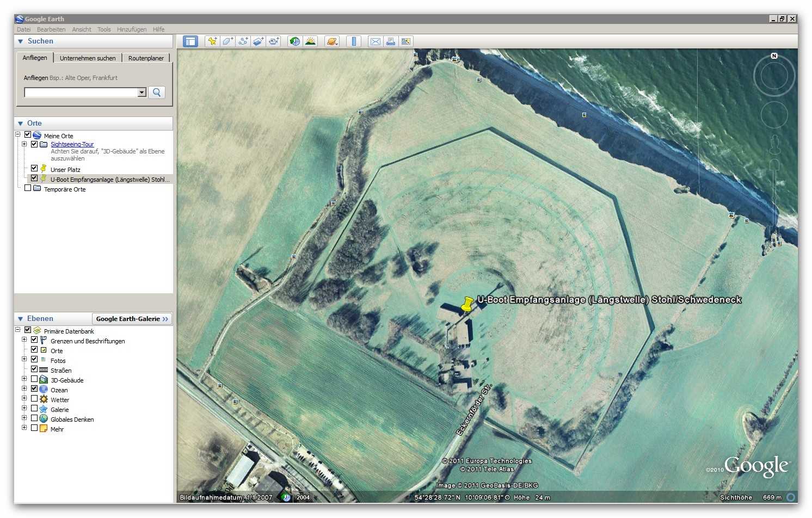The image size is (812, 518).
Task: Open the historical imagery clock tool
Action: click(x=294, y=41)
